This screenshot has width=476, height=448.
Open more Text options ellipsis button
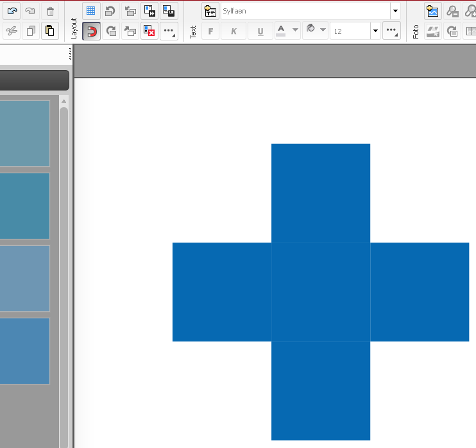[x=391, y=31]
